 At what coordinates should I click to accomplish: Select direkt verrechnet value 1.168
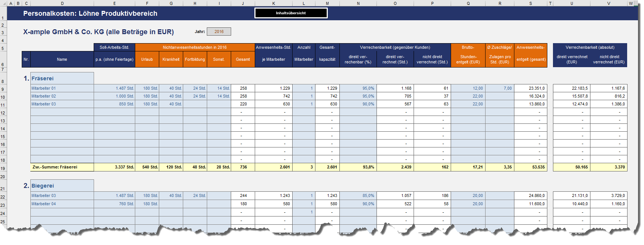coord(395,88)
